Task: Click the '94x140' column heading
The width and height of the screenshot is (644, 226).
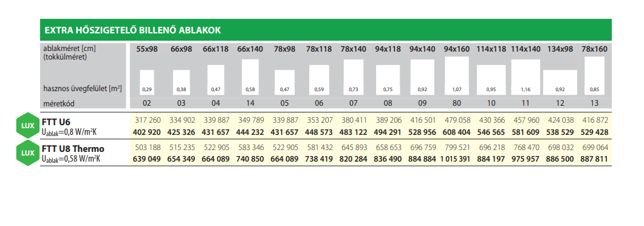Action: (x=422, y=49)
